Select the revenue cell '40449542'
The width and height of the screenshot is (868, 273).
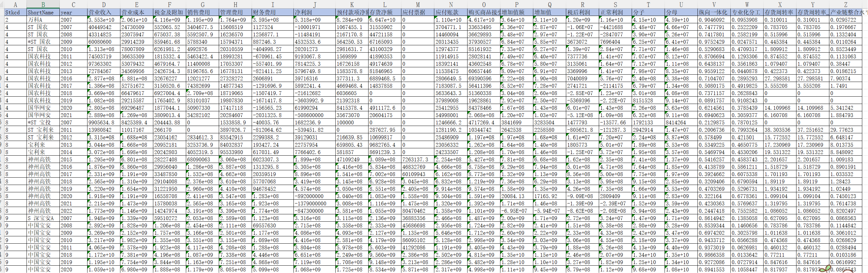(104, 27)
